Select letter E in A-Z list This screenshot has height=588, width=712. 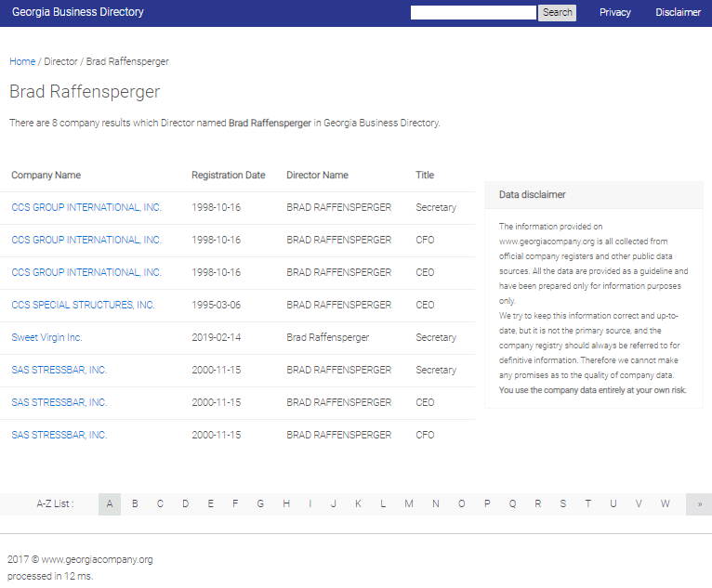211,504
